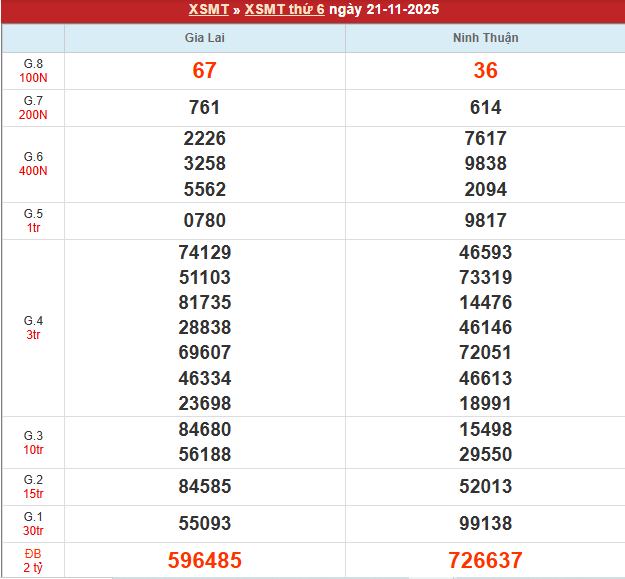This screenshot has width=625, height=579.
Task: Open the XSMT link in header
Action: [208, 9]
